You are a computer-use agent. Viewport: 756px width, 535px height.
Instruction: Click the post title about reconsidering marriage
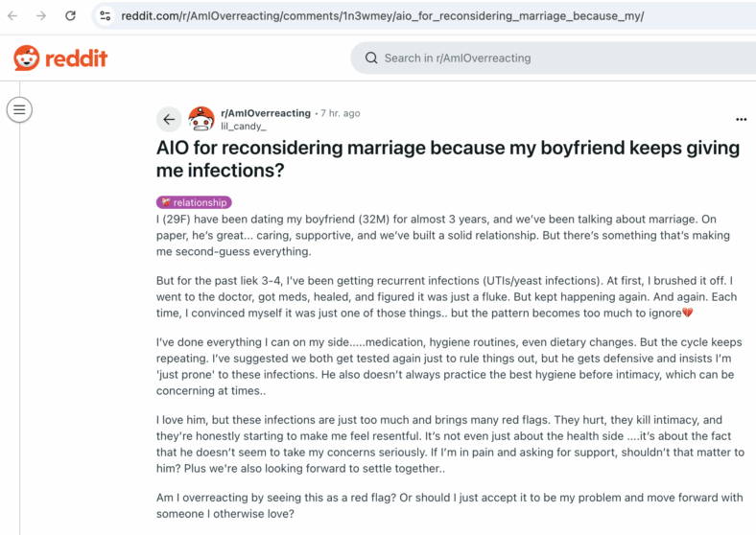tap(448, 159)
